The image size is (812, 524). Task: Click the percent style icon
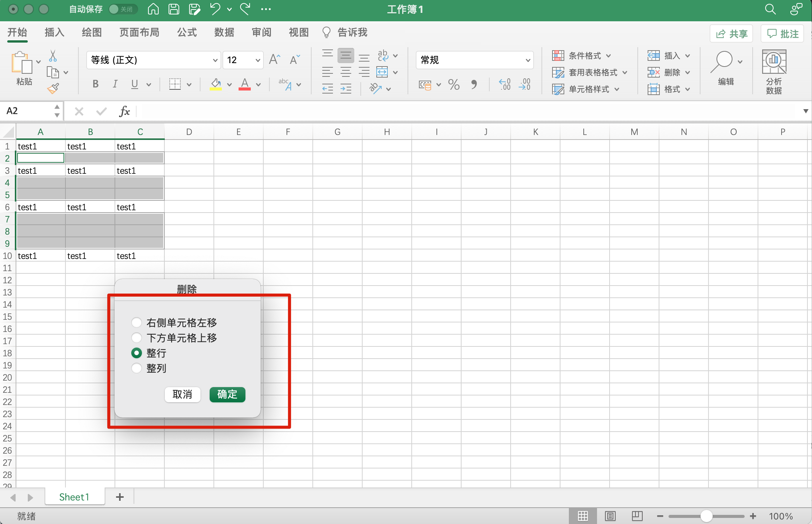tap(454, 84)
